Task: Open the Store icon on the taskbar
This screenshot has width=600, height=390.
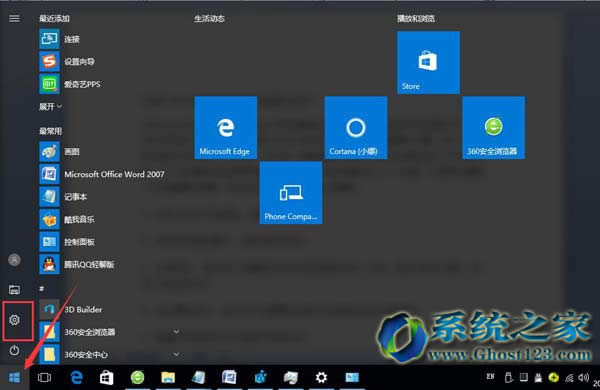Action: point(107,378)
